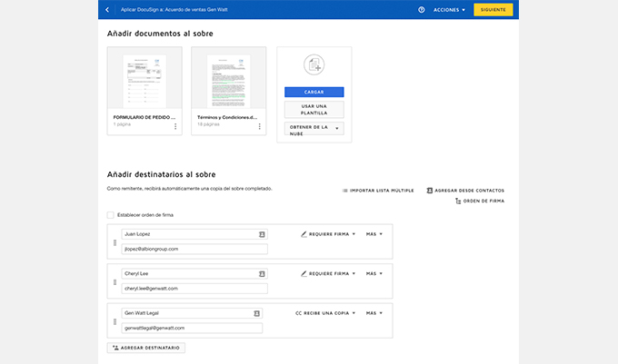
Task: Click contact book icon in Gen Watt Legal field
Action: tap(256, 313)
